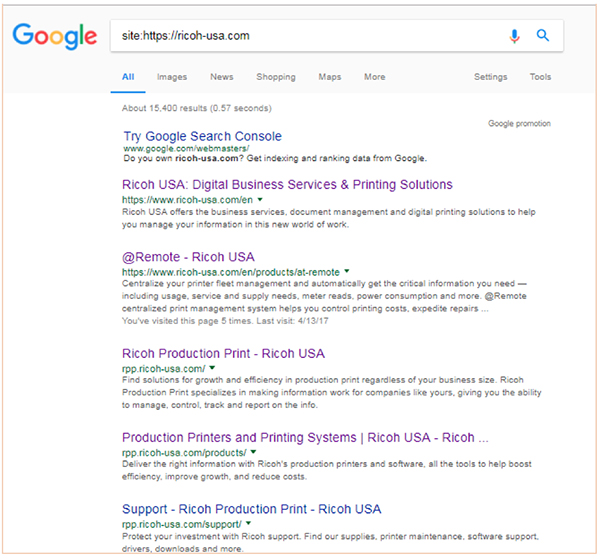600x559 pixels.
Task: Open the Ricoh Production Print - Ricoh USA result
Action: (223, 354)
